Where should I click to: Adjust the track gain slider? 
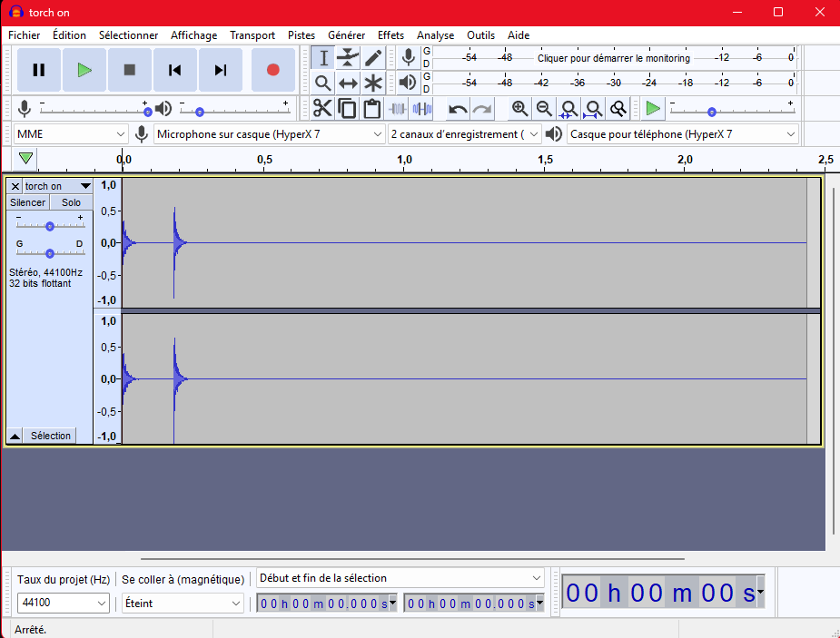[x=50, y=226]
